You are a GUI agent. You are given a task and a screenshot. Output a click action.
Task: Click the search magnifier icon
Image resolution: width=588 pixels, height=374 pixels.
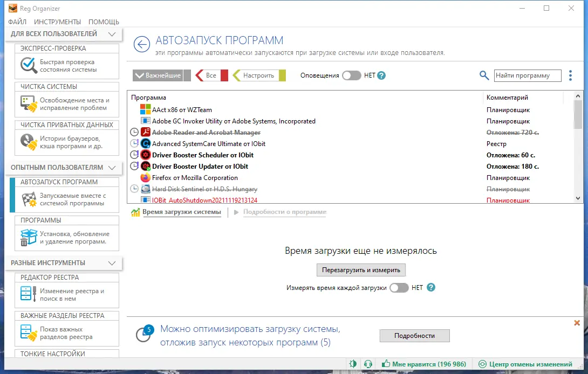(x=484, y=75)
